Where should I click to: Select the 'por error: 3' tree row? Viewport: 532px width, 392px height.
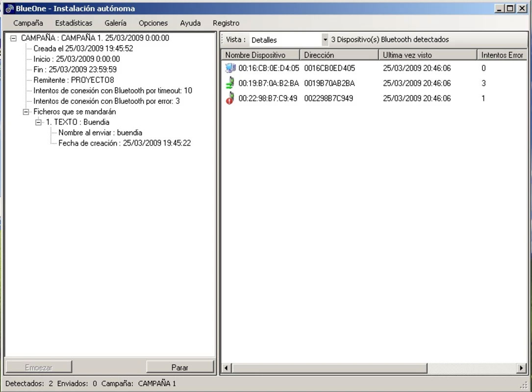click(x=106, y=101)
